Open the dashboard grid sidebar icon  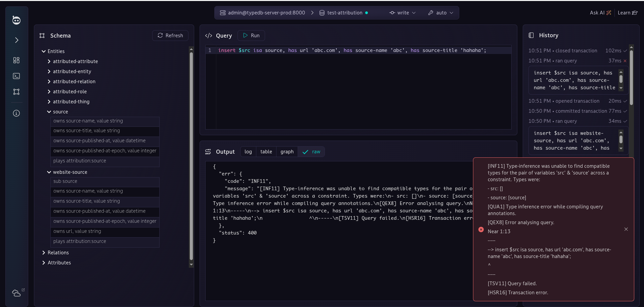[x=16, y=60]
